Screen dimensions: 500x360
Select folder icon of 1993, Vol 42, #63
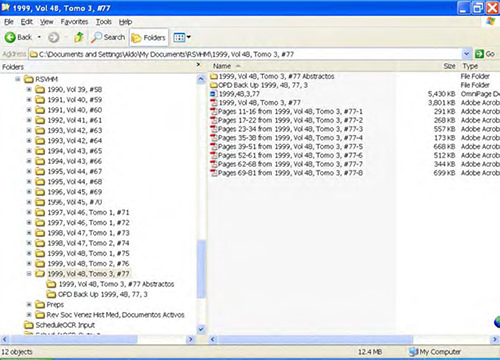(x=40, y=130)
